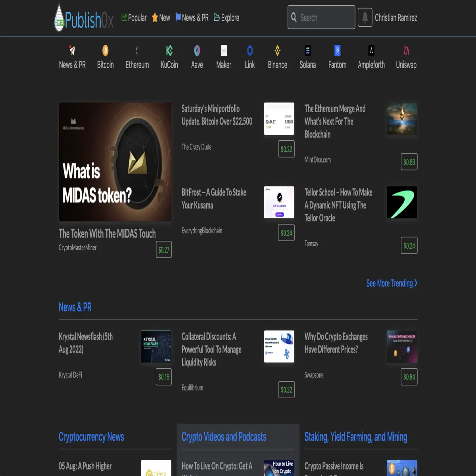Open the Cryptocurrency News section heading

(x=91, y=437)
